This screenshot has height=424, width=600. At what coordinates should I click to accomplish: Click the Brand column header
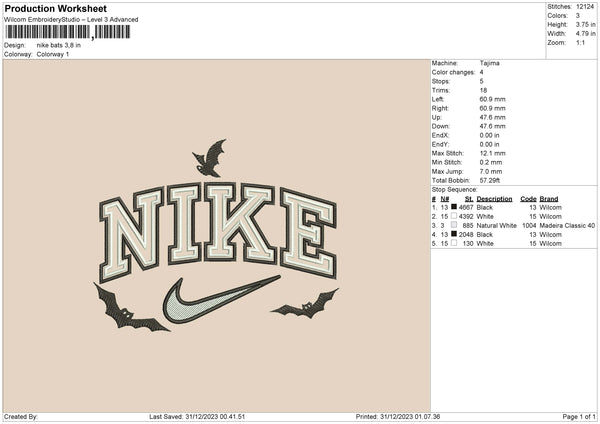point(548,199)
